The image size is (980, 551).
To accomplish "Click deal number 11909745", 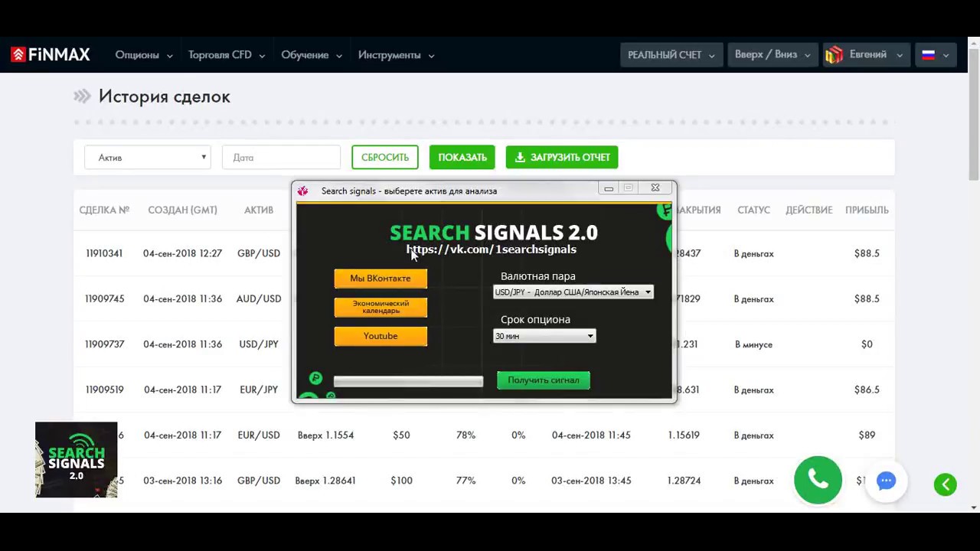I will (x=105, y=298).
